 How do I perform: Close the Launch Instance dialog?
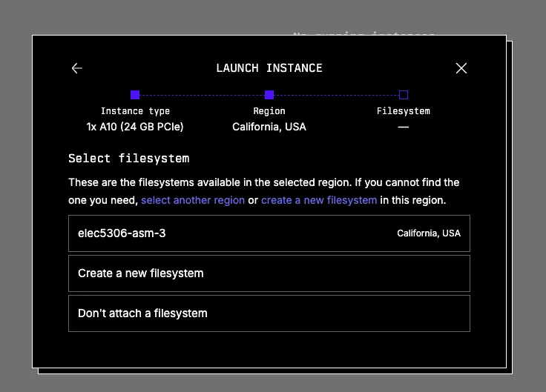click(461, 68)
